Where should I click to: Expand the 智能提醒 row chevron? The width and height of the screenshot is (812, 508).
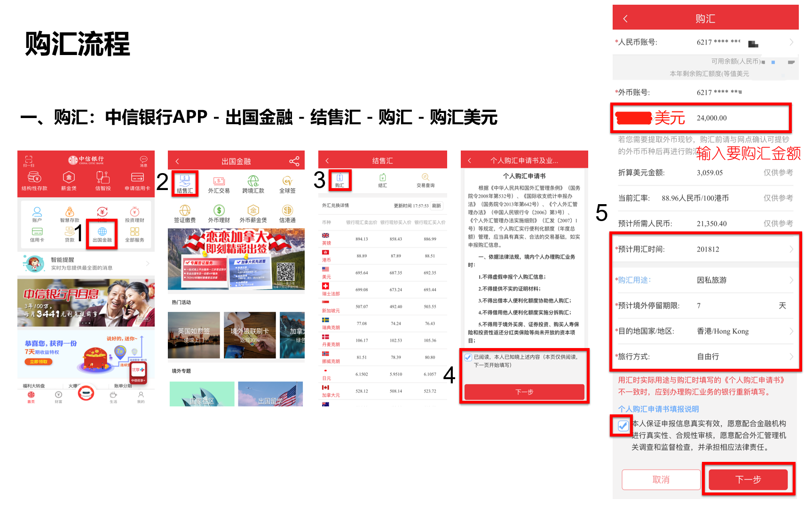click(148, 263)
